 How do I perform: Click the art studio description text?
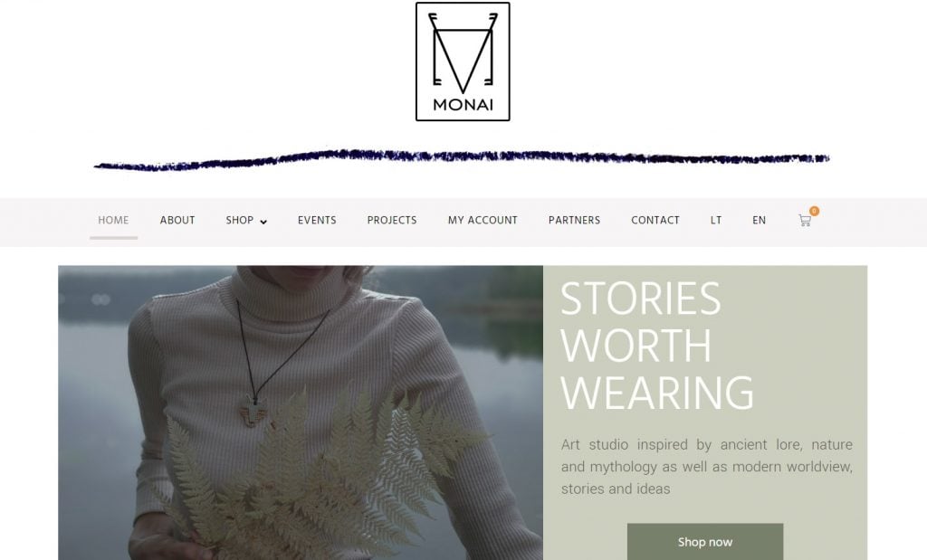706,467
